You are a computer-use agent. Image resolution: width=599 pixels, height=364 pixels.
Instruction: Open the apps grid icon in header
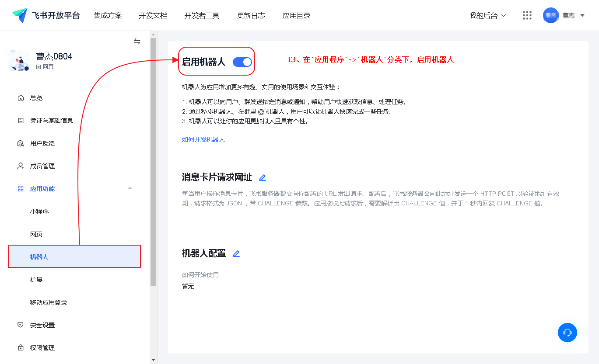coord(527,16)
